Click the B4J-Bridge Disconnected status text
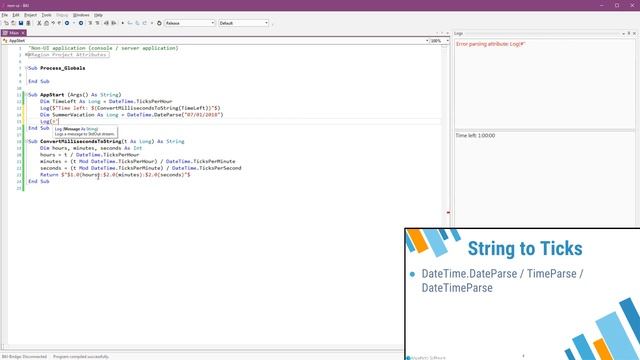This screenshot has width=640, height=360. coord(24,357)
